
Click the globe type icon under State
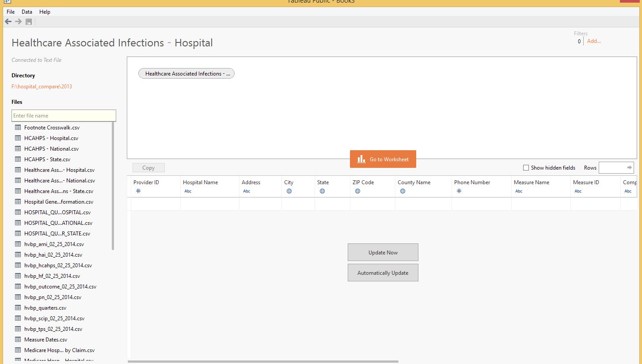point(322,191)
